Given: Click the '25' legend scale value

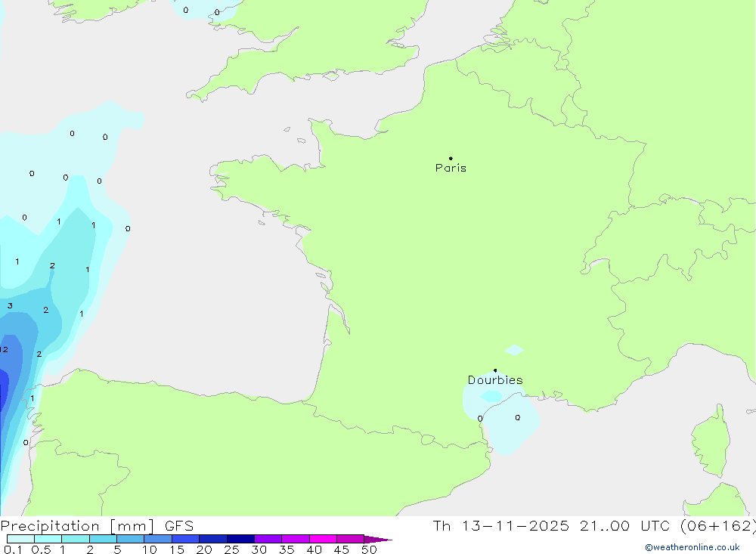Looking at the screenshot, I should pos(232,549).
